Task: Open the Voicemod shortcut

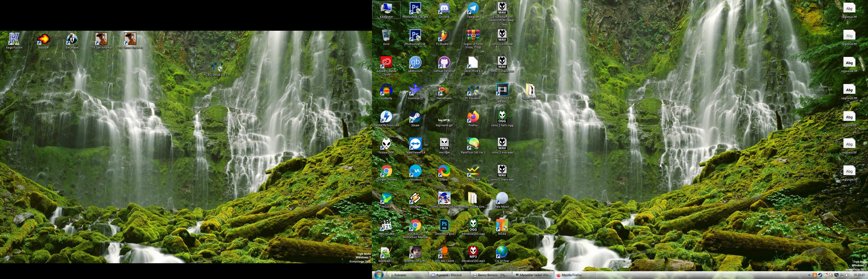Action: (x=415, y=173)
